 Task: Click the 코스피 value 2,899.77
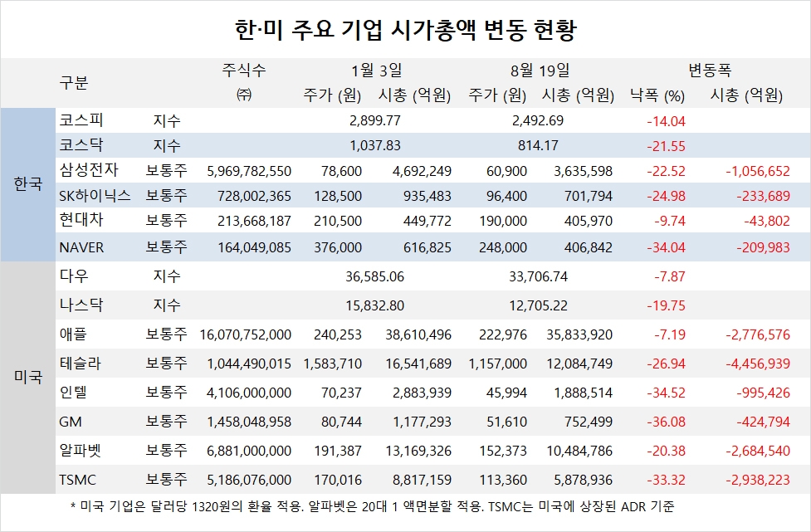(x=375, y=120)
